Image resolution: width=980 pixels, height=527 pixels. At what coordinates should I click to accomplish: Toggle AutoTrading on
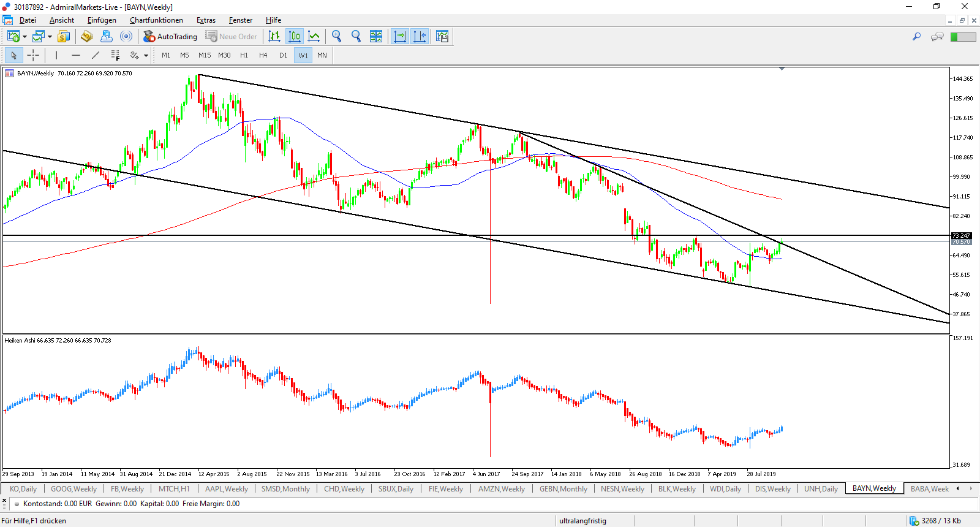pos(170,37)
